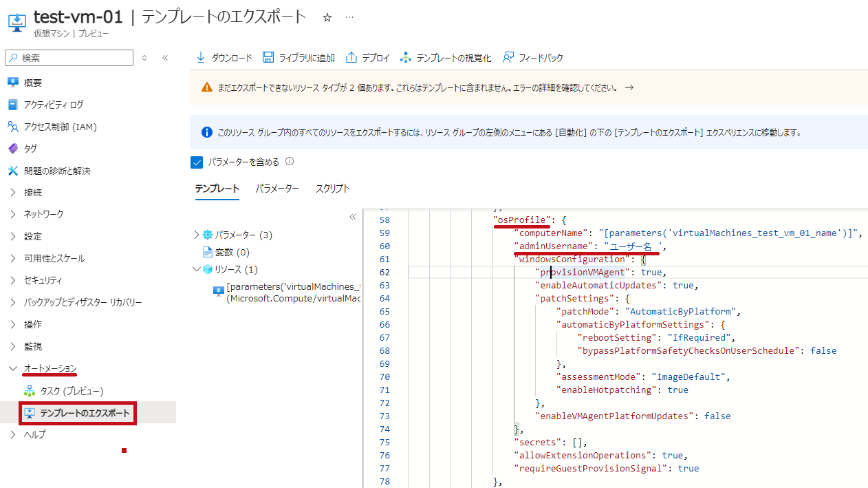This screenshot has width=868, height=488.
Task: Collapse the left sidebar menu with double chevron
Action: 165,58
